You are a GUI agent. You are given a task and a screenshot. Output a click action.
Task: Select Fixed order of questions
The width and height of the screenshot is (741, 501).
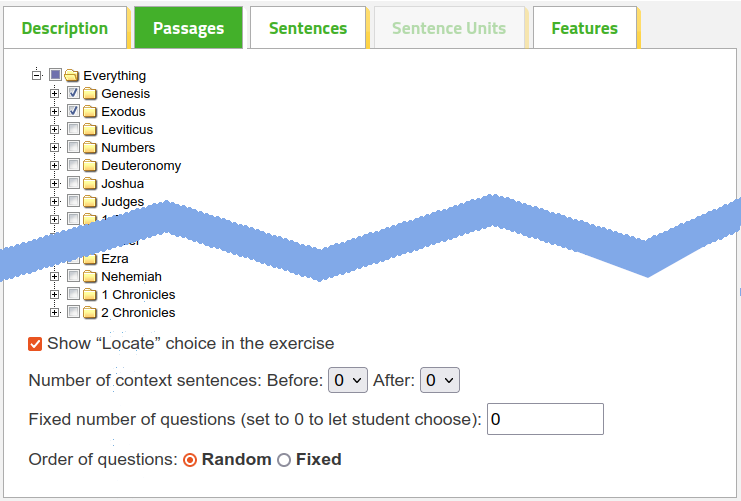pos(284,460)
